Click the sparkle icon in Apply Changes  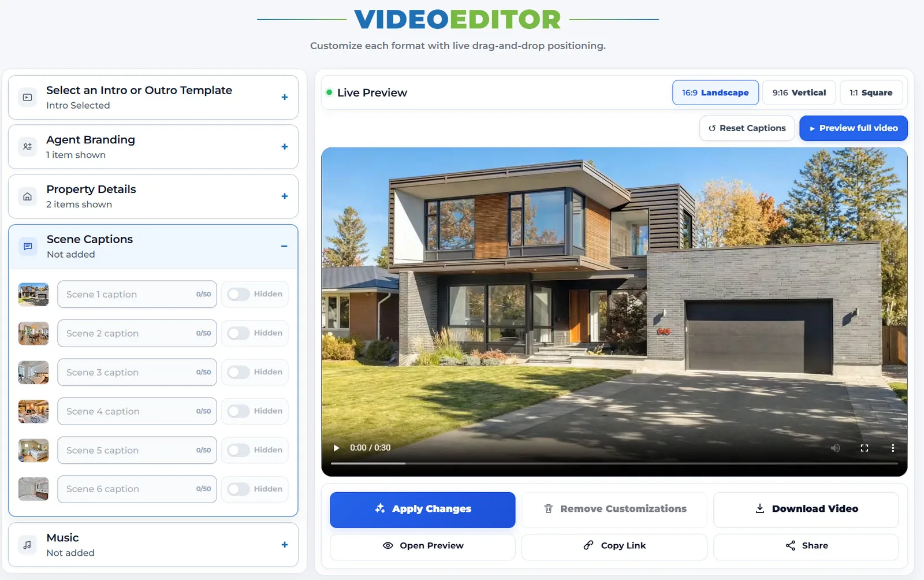click(379, 508)
